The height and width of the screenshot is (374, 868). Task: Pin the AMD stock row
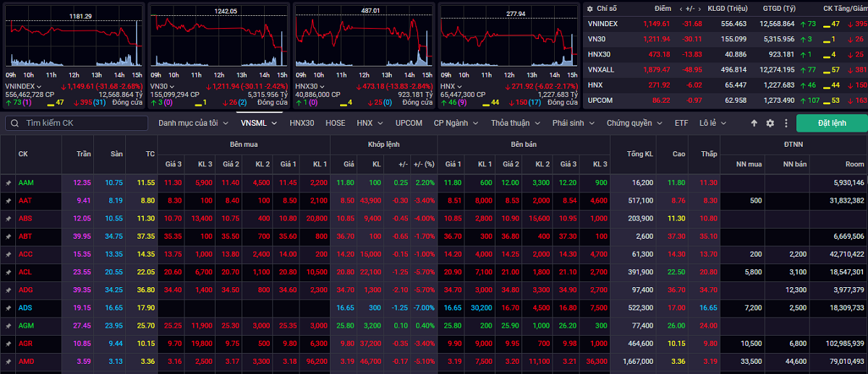coord(8,360)
